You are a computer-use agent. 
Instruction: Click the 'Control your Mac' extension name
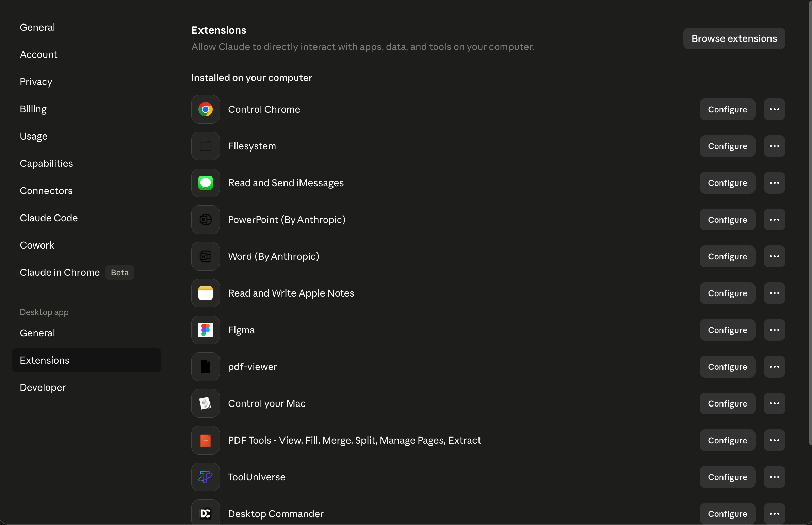pos(267,404)
